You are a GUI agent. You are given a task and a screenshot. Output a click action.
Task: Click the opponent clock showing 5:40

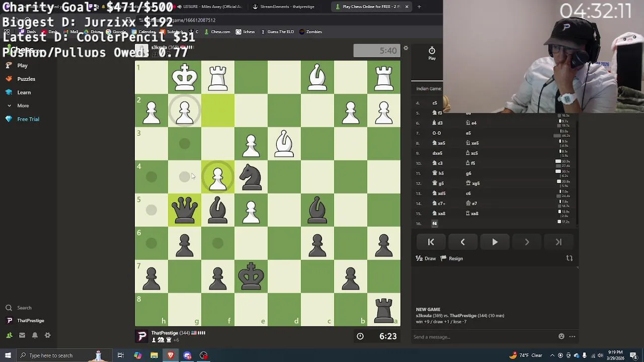(x=377, y=51)
